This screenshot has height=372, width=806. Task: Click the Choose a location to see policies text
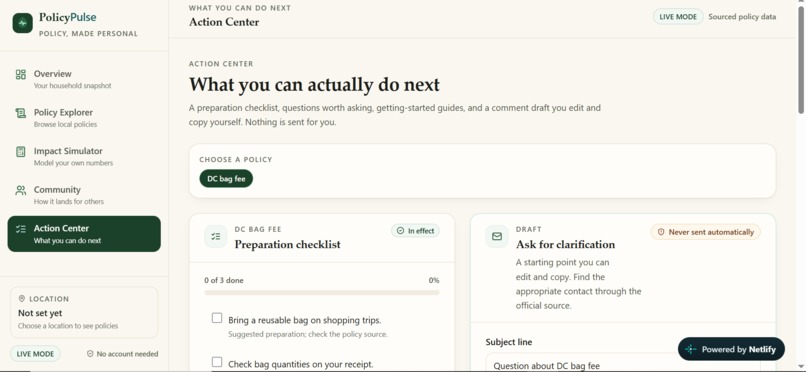pyautogui.click(x=68, y=326)
